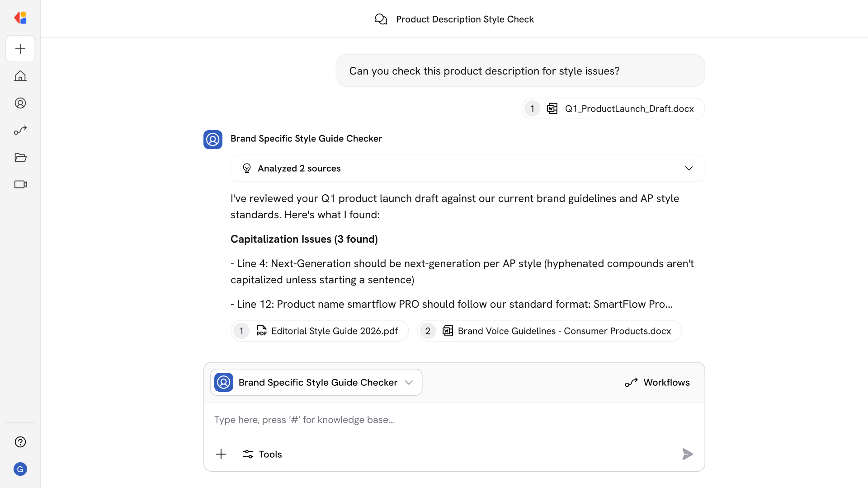The image size is (868, 488).
Task: Open the workflows icon in left sidebar
Action: click(x=20, y=130)
